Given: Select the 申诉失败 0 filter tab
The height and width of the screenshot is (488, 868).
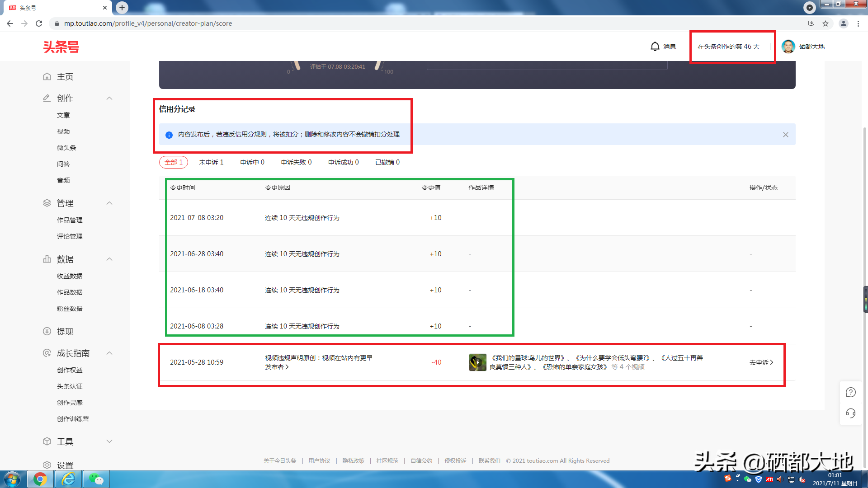Looking at the screenshot, I should point(296,162).
